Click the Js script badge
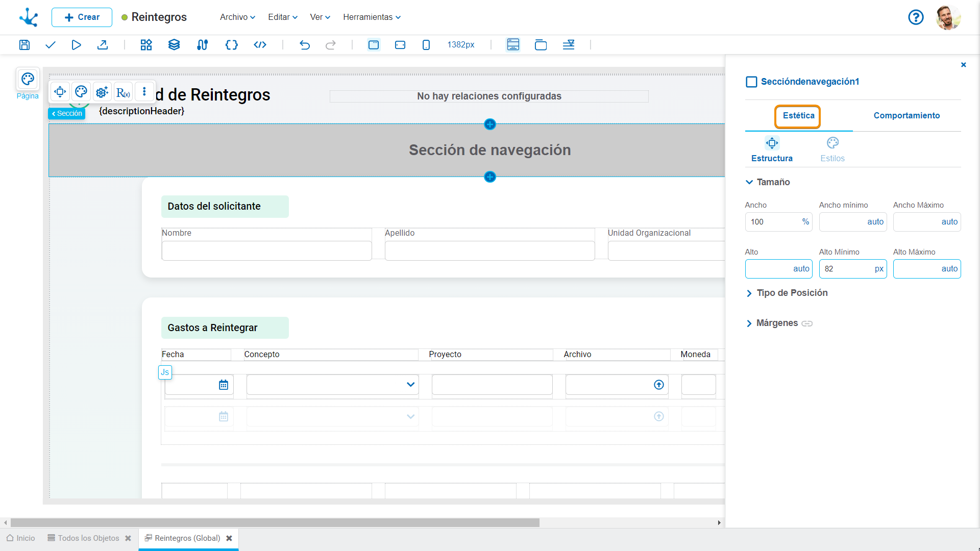The image size is (980, 551). pyautogui.click(x=165, y=372)
